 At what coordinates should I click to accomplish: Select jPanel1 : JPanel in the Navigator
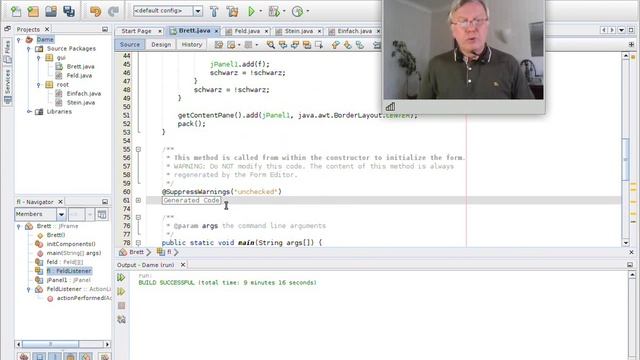(x=69, y=280)
